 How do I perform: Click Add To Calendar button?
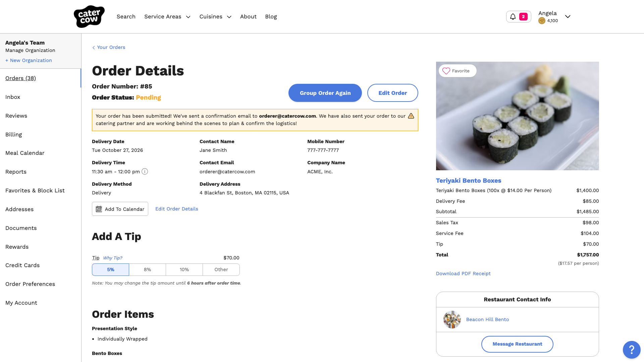tap(120, 209)
